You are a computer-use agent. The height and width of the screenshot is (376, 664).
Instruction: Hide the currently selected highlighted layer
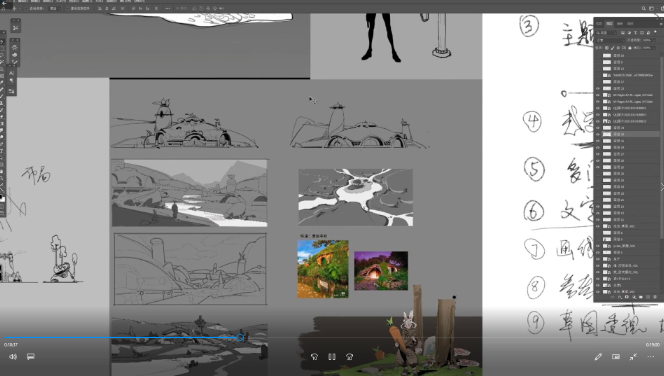[x=598, y=134]
